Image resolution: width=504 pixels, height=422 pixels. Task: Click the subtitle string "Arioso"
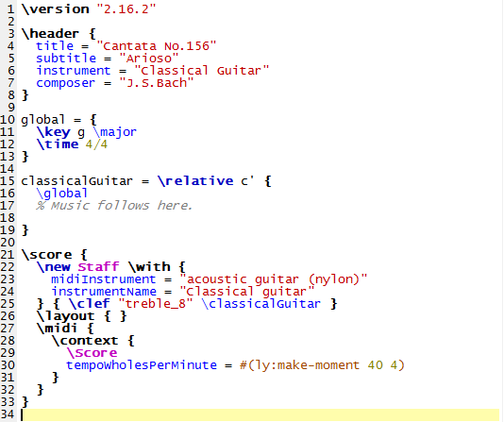click(x=149, y=59)
